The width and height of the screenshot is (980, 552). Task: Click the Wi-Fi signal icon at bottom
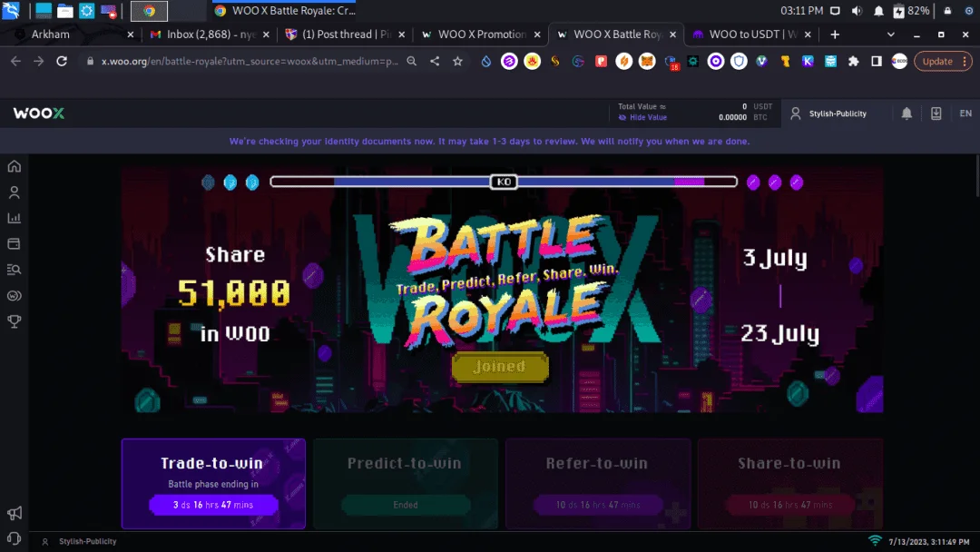875,541
